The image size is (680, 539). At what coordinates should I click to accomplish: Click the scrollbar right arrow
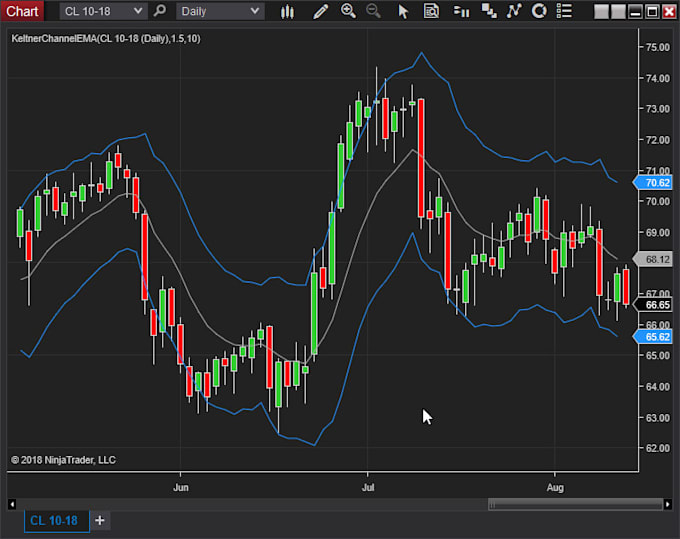tap(667, 504)
